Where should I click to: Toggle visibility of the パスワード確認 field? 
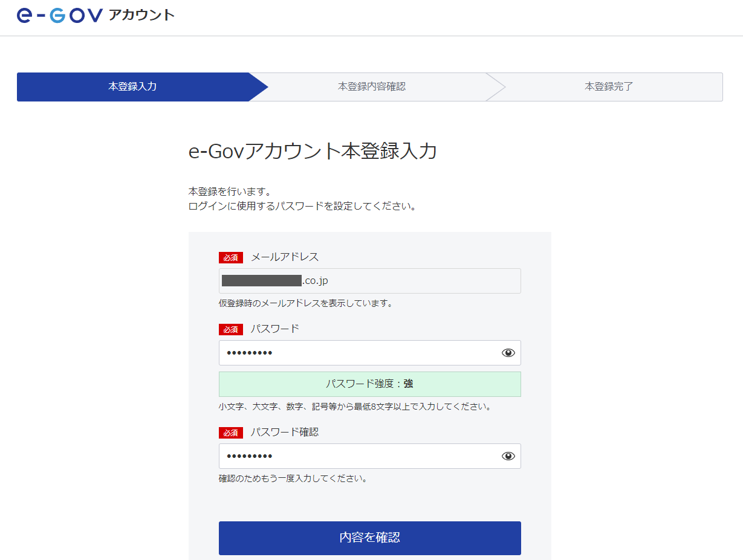pyautogui.click(x=508, y=456)
